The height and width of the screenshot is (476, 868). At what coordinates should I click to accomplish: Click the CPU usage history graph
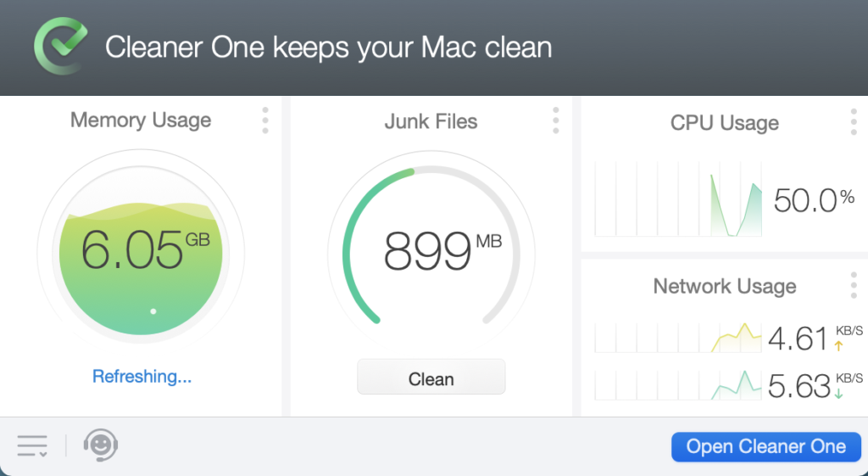678,199
